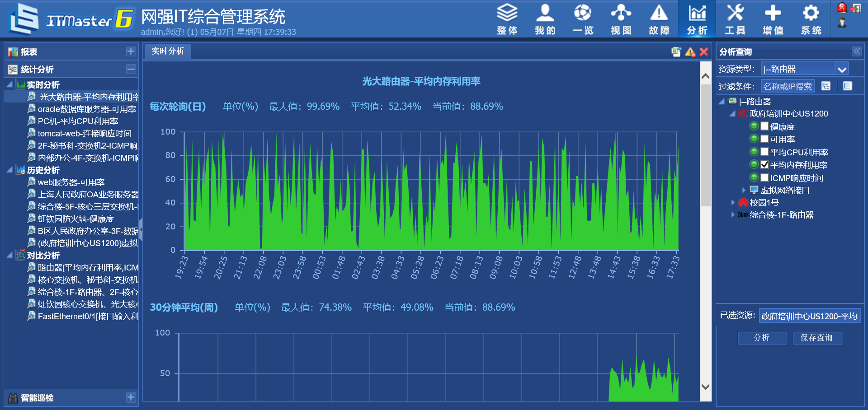Click the chart scrollbar up arrow
This screenshot has width=868, height=410.
705,77
